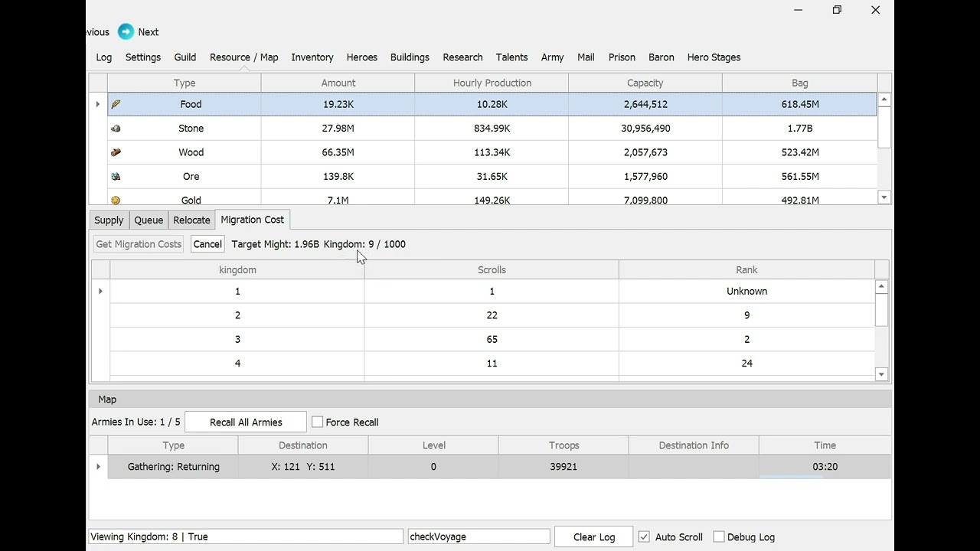Screen dimensions: 980x551
Task: Open the Log tab
Action: pyautogui.click(x=104, y=57)
